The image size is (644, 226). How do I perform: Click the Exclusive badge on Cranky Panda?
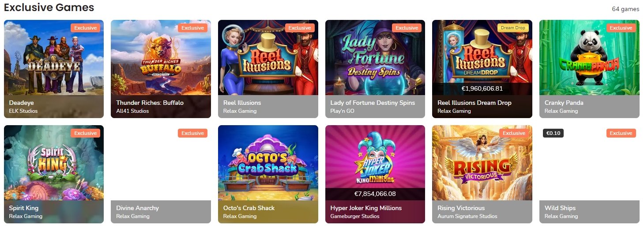(x=621, y=28)
